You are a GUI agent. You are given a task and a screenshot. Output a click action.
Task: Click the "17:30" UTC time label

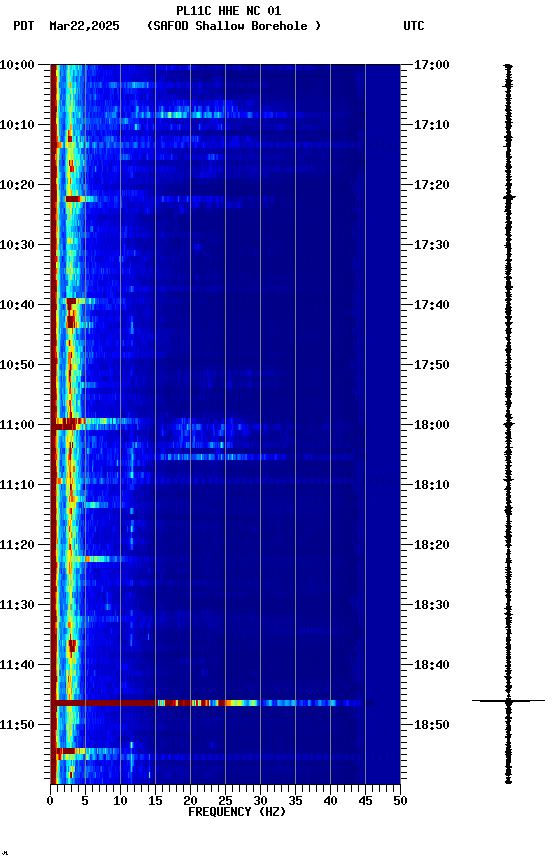click(432, 245)
